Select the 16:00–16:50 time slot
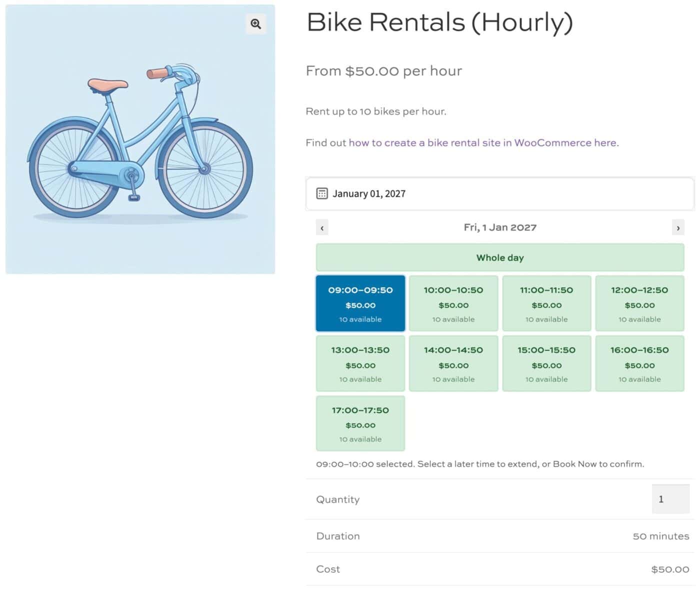Viewport: 700px width, 600px height. 639,363
